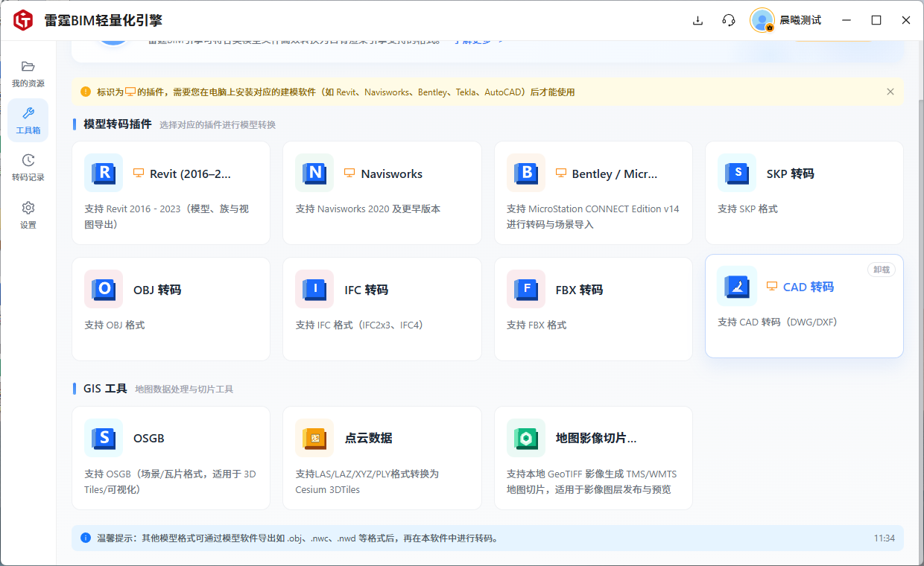Open the 地图影像切片... card title
Viewport: 924px width, 566px height.
coord(596,438)
